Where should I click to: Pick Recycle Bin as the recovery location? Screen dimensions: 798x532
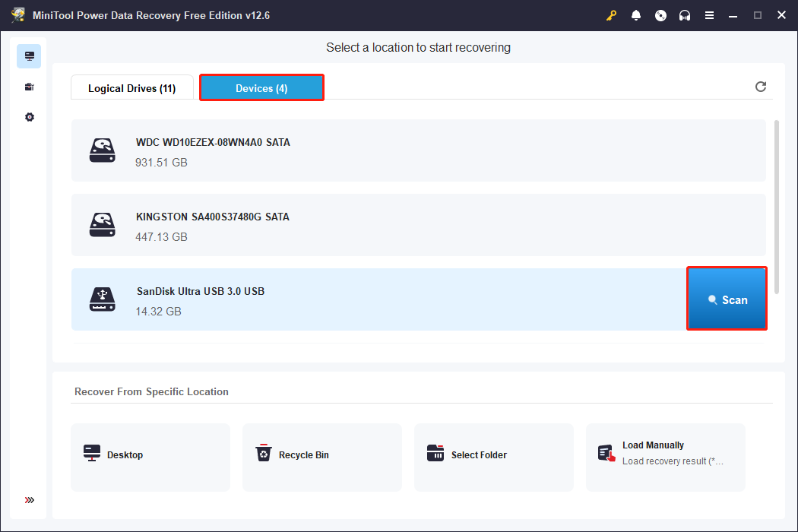[321, 454]
